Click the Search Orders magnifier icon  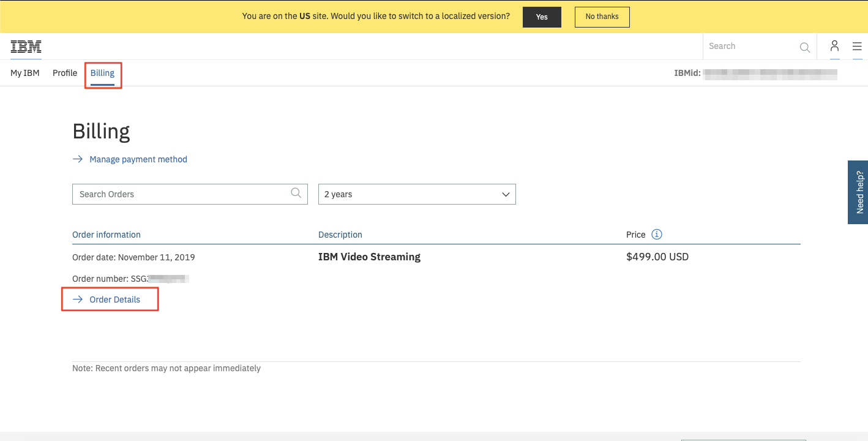tap(296, 193)
